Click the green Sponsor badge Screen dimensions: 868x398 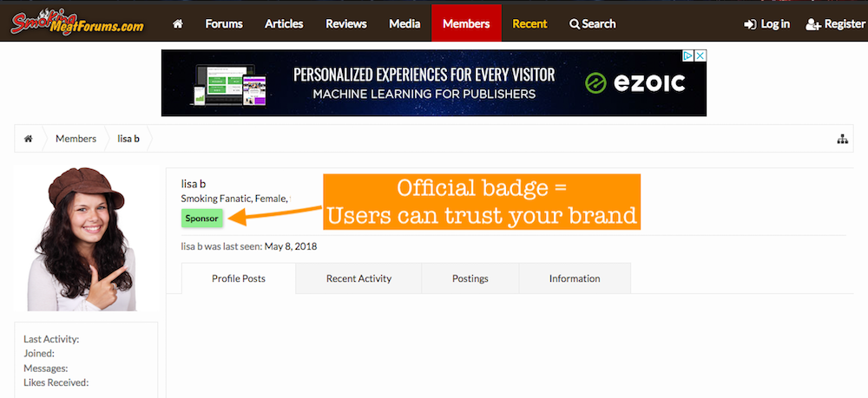point(202,219)
